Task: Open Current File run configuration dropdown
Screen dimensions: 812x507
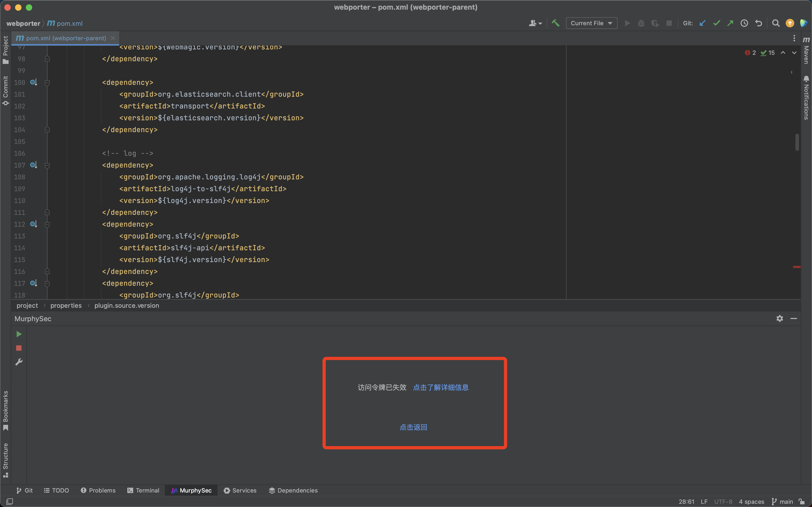Action: tap(591, 23)
